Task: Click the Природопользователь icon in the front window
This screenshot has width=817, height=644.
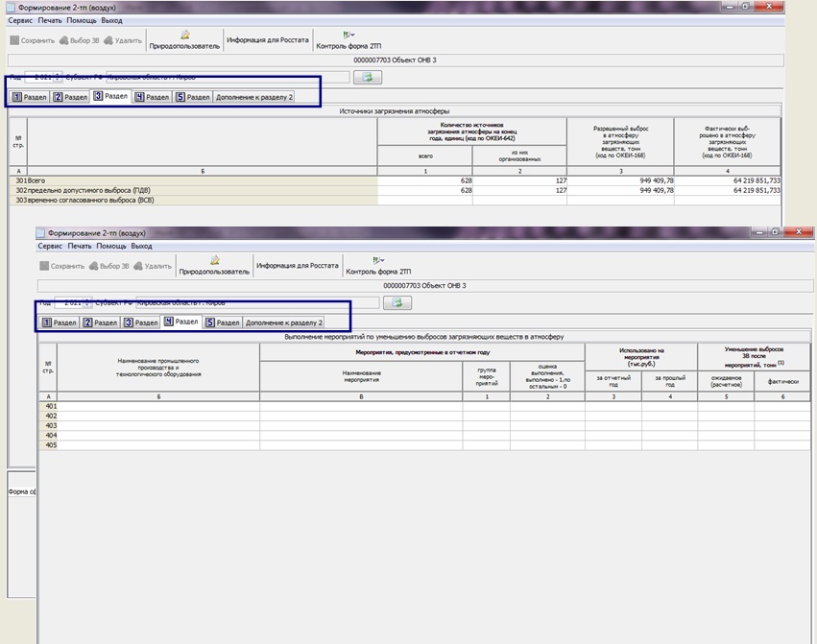Action: 214,260
